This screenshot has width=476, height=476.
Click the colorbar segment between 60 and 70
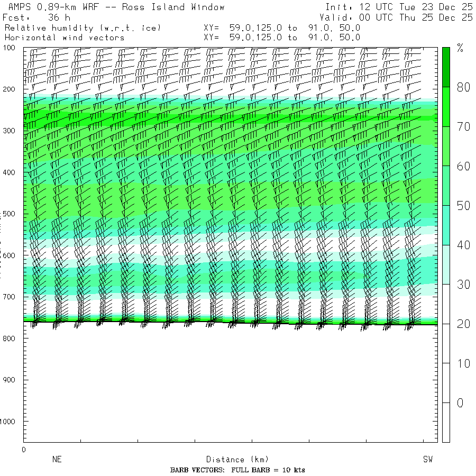click(x=446, y=146)
